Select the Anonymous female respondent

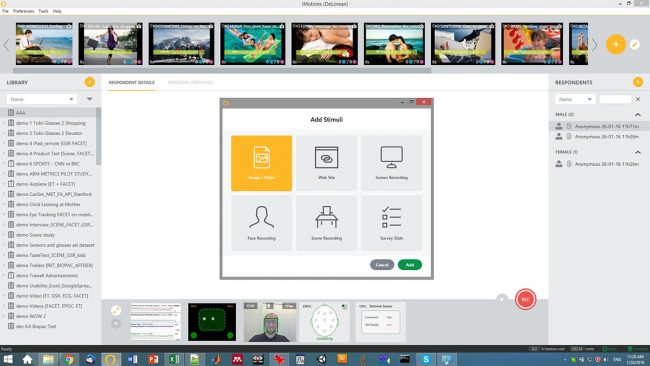click(x=599, y=164)
